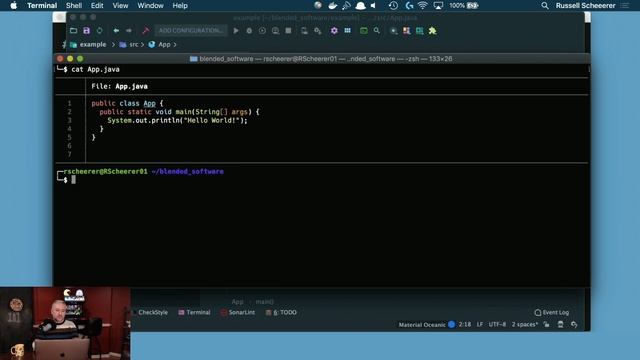This screenshot has width=640, height=360.
Task: Open the Terminal tool window tab
Action: (194, 312)
